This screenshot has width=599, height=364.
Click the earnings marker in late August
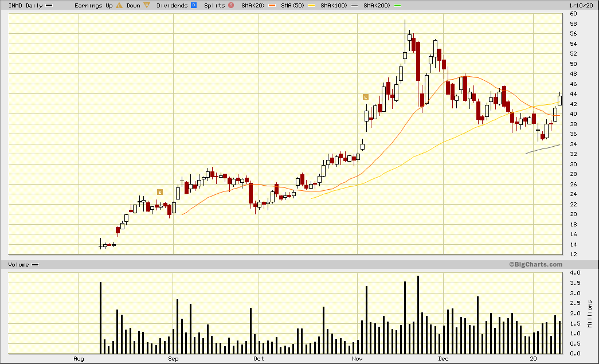(160, 191)
